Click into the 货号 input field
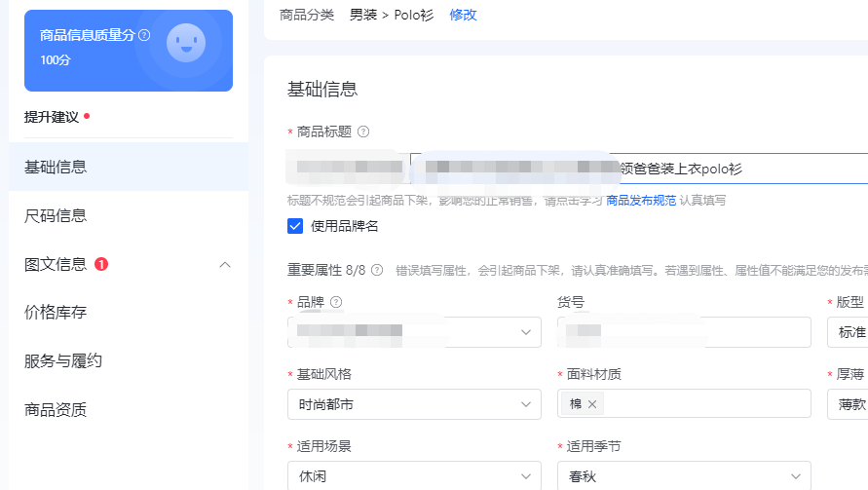Screen dimensions: 868x490 (684, 332)
